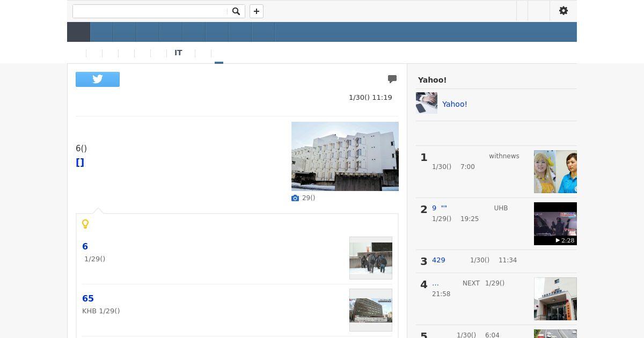Click the Yahoo! sidebar heading
Viewport: 644px width, 338px height.
[432, 80]
